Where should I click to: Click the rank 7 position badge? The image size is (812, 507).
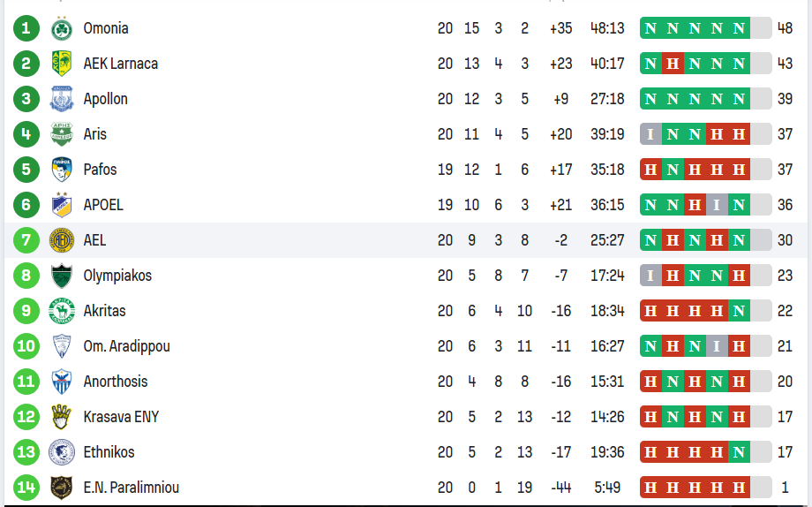(26, 240)
